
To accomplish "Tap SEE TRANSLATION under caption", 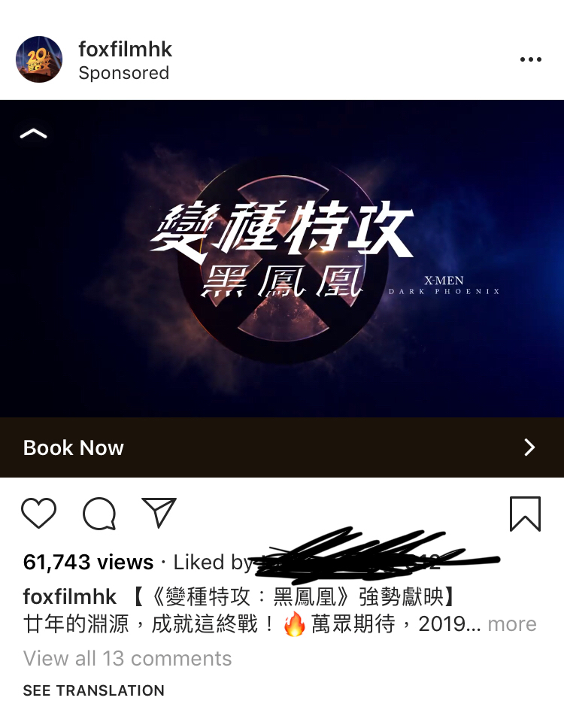I will point(94,690).
